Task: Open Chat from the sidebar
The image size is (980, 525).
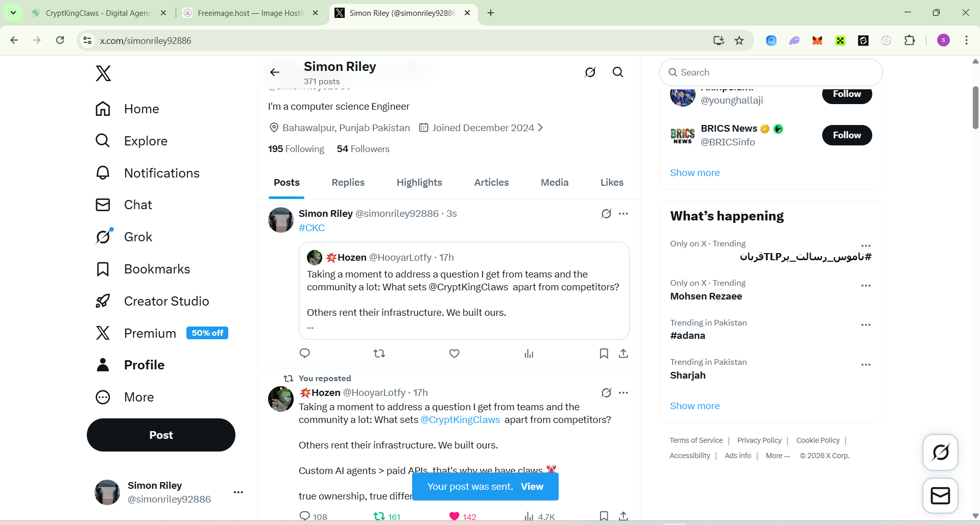Action: click(124, 205)
